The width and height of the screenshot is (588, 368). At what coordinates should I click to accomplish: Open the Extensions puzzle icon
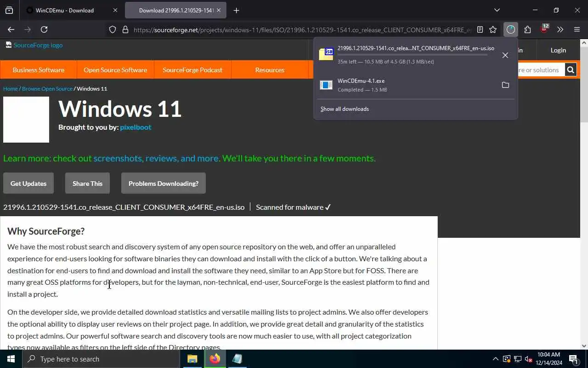tap(527, 29)
